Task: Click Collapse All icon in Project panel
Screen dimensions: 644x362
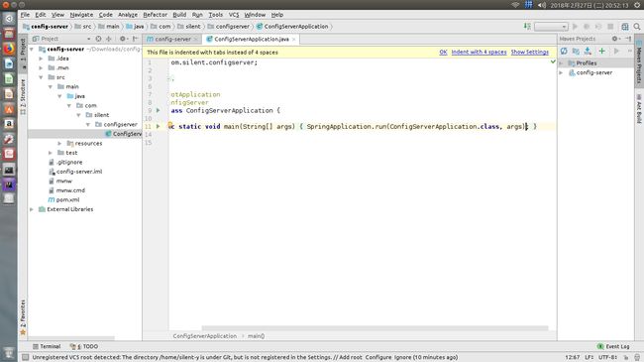Action: [x=109, y=39]
